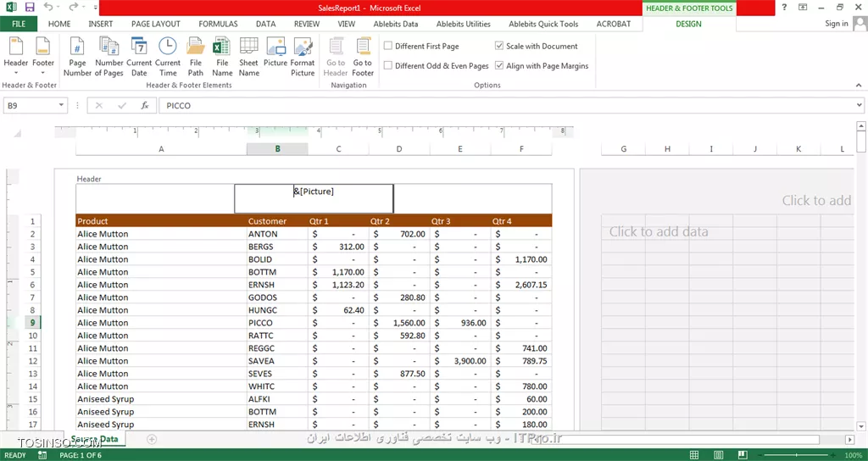
Task: Insert Current Time into header
Action: 168,57
